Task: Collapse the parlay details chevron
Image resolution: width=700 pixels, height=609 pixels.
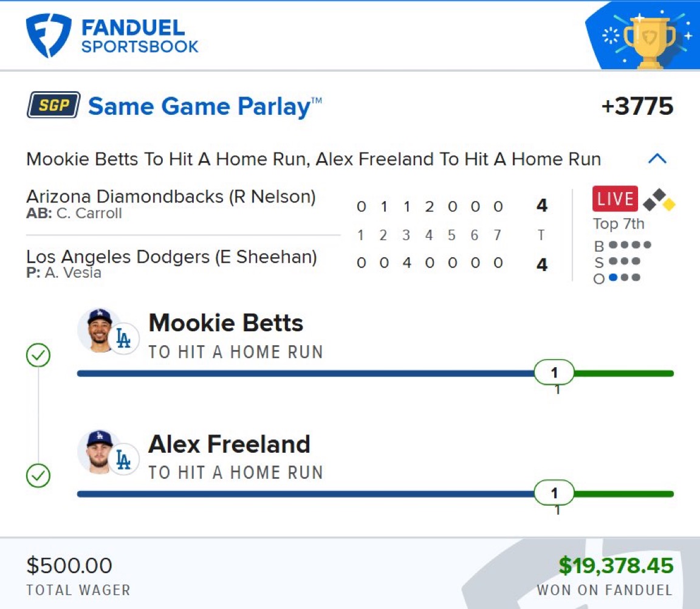Action: 657,159
